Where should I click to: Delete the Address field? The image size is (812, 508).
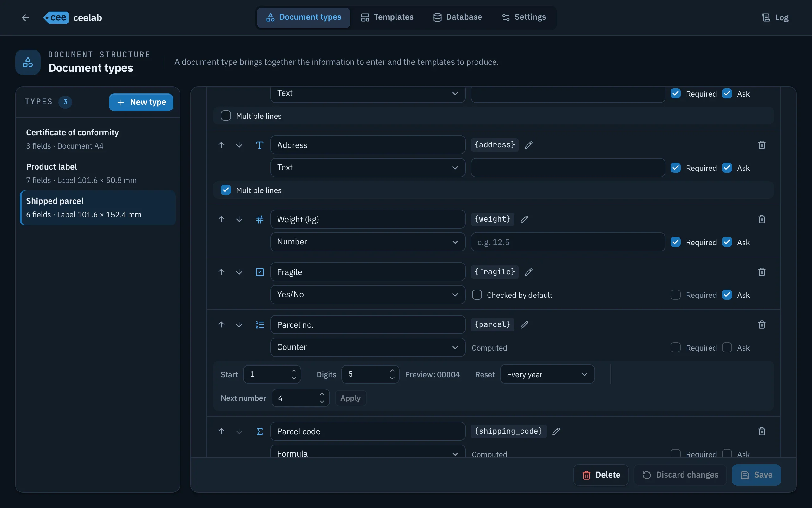(x=762, y=145)
